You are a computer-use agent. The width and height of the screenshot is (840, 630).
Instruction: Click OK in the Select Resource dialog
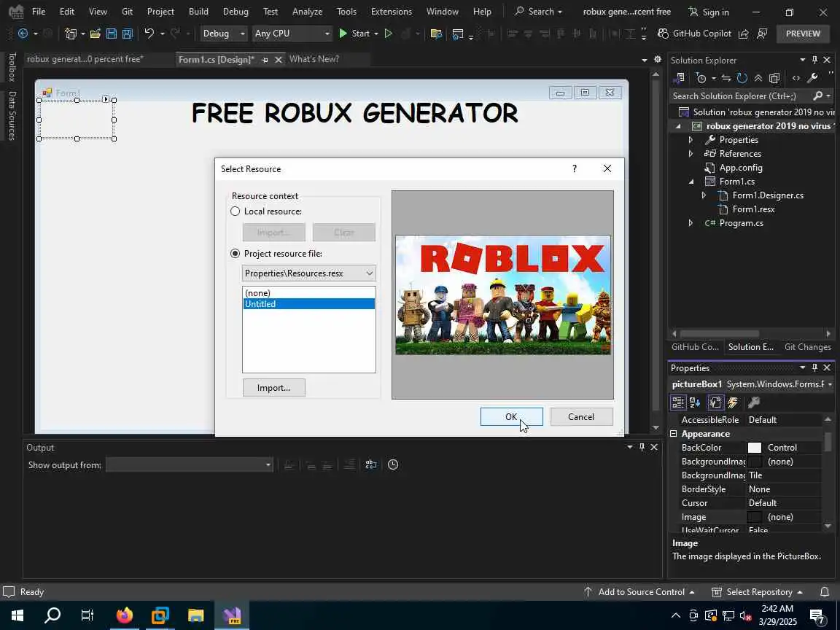click(x=512, y=417)
